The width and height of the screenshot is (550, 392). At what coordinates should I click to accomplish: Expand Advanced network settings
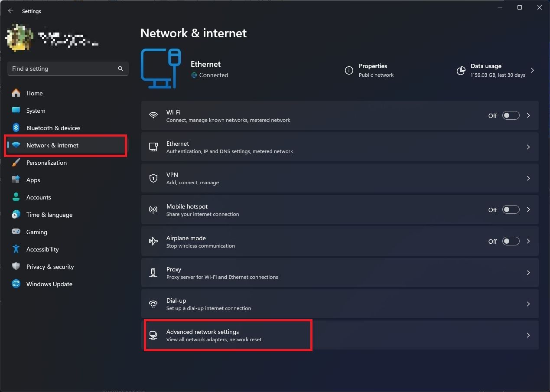528,335
